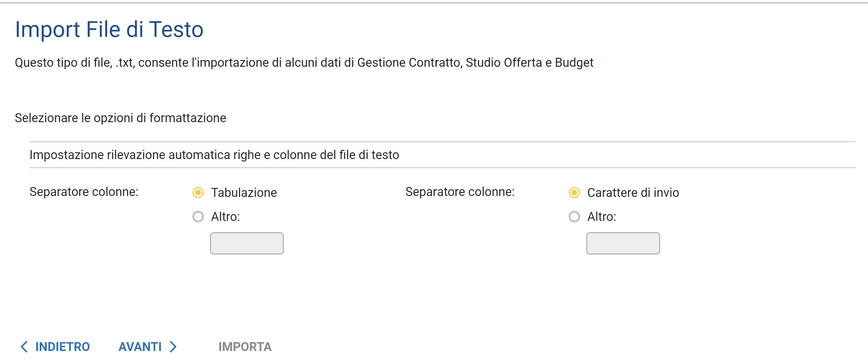This screenshot has width=868, height=363.
Task: Select the Tabulazione radio button
Action: pos(198,193)
